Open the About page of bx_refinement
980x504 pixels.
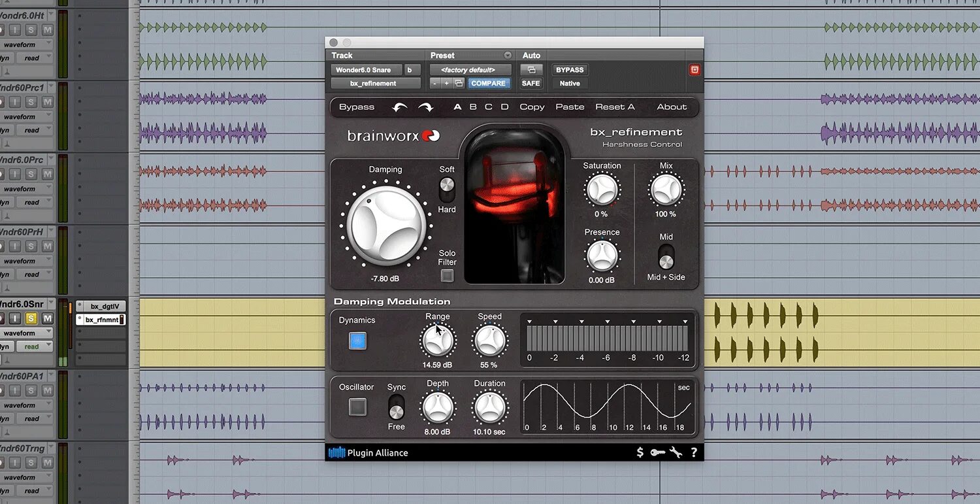point(672,107)
